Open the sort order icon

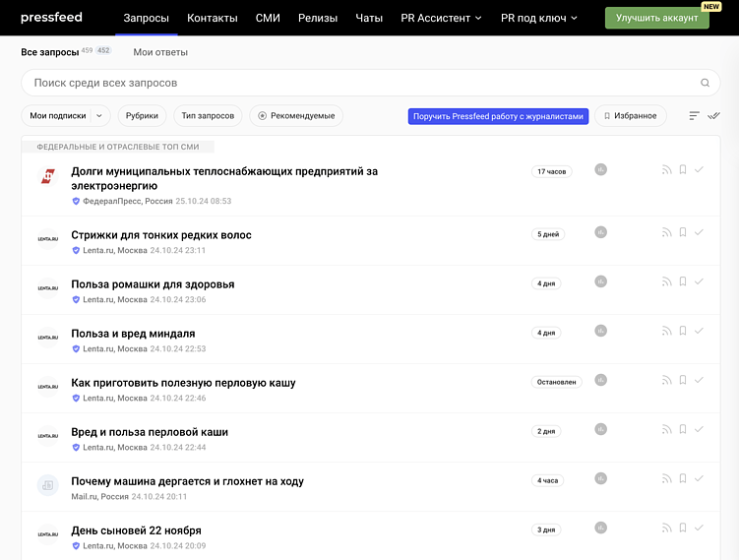point(694,116)
